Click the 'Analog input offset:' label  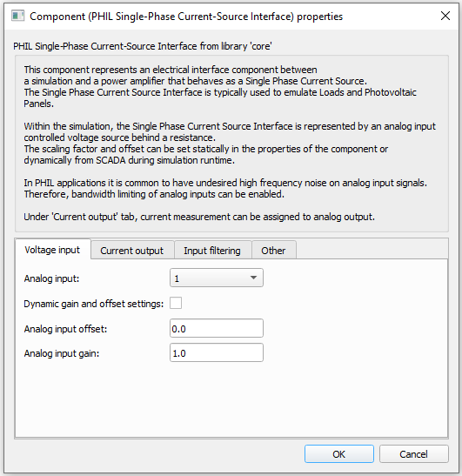coord(65,329)
